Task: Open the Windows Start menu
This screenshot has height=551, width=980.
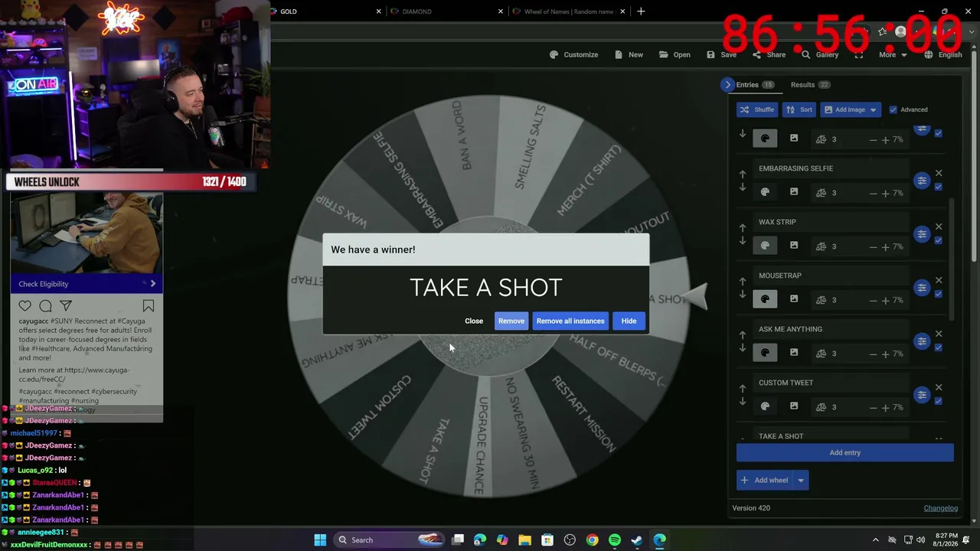Action: click(x=320, y=540)
